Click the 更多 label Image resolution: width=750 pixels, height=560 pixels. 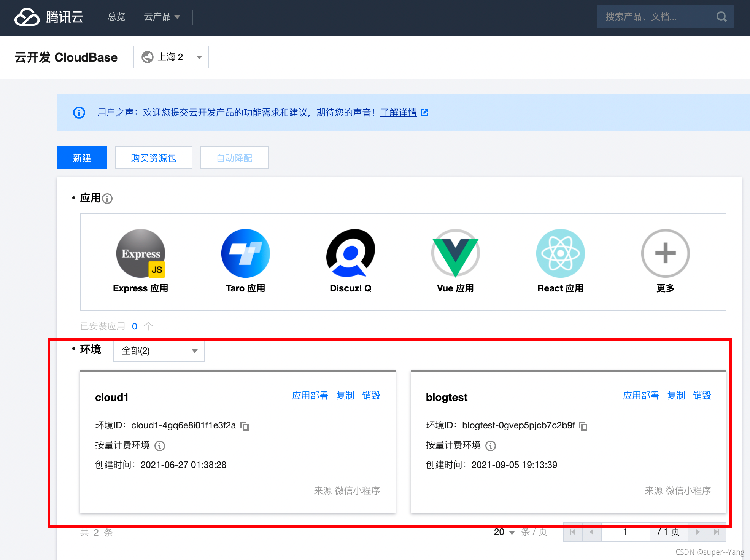pos(666,288)
